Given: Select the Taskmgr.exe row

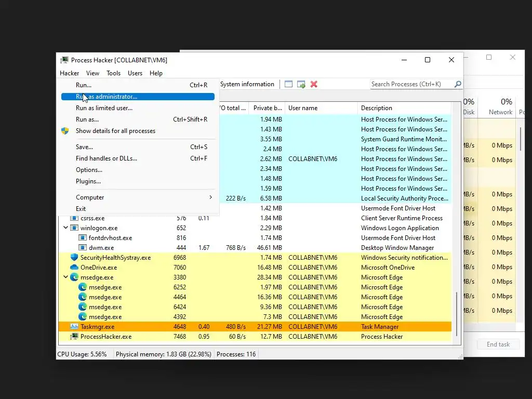Looking at the screenshot, I should coord(255,327).
